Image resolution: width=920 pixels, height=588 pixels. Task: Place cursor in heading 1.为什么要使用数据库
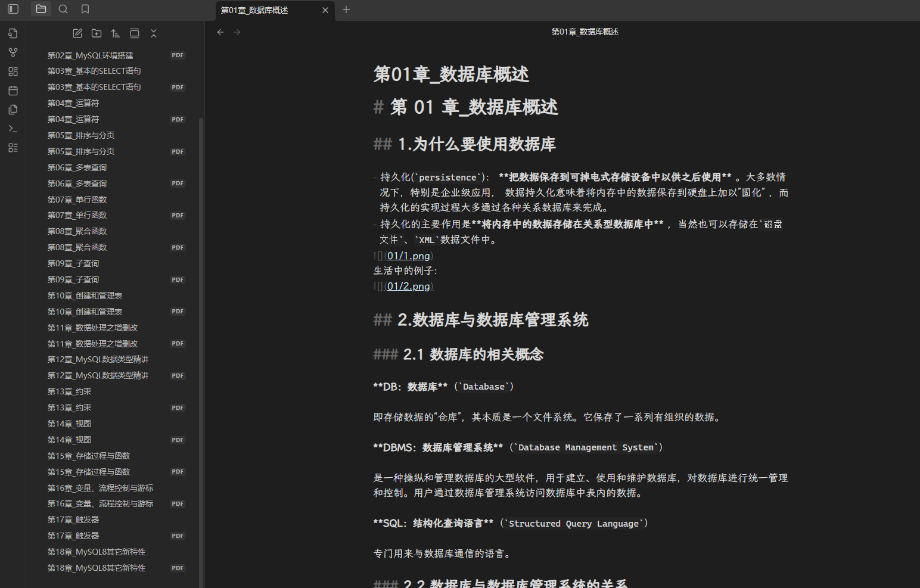476,144
